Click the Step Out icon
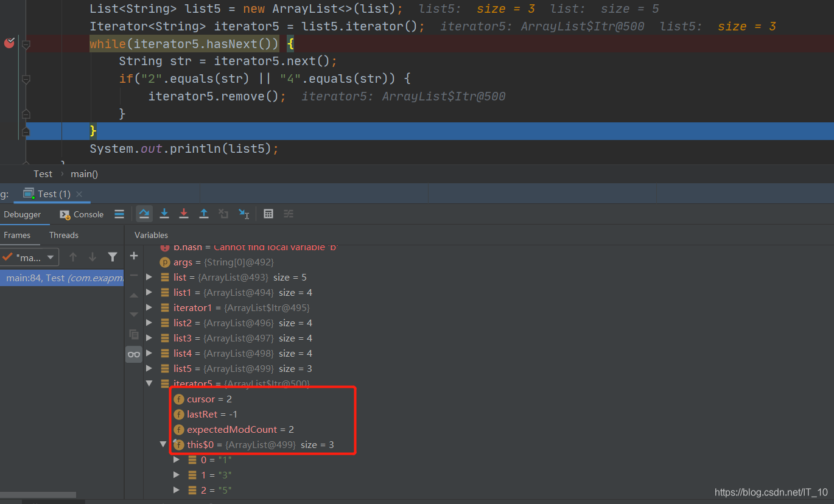Screen dimensions: 834x504 pos(204,214)
